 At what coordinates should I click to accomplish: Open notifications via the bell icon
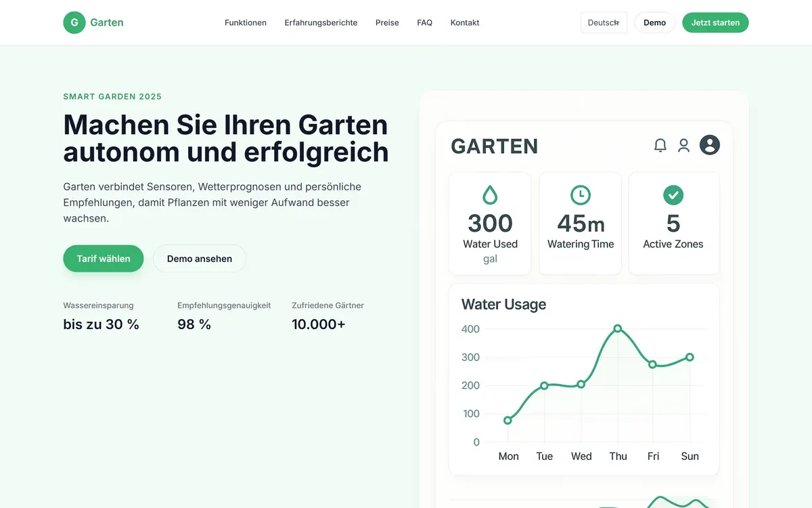[x=660, y=144]
